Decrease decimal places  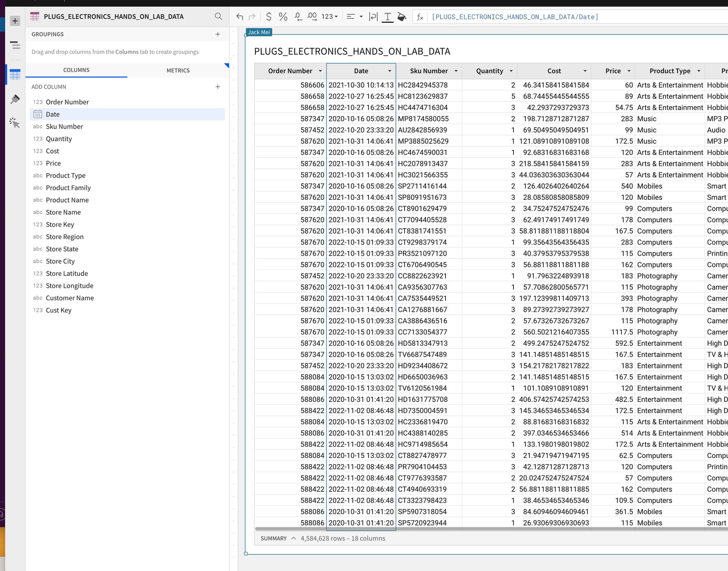298,17
